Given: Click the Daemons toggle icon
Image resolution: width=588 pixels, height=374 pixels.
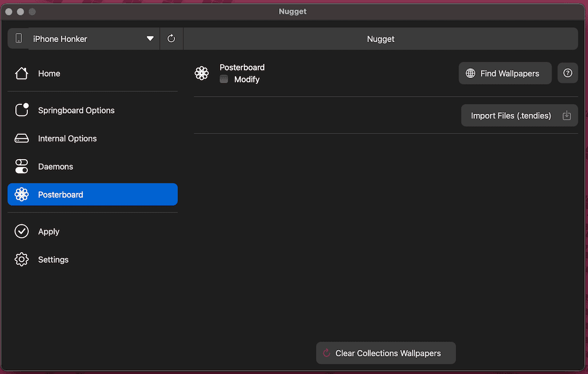Looking at the screenshot, I should [21, 166].
